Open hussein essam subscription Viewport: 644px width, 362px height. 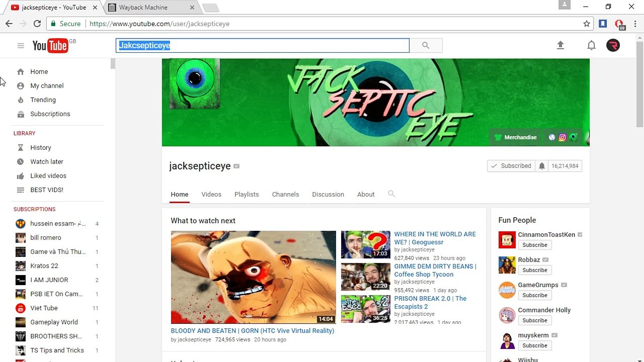[58, 224]
